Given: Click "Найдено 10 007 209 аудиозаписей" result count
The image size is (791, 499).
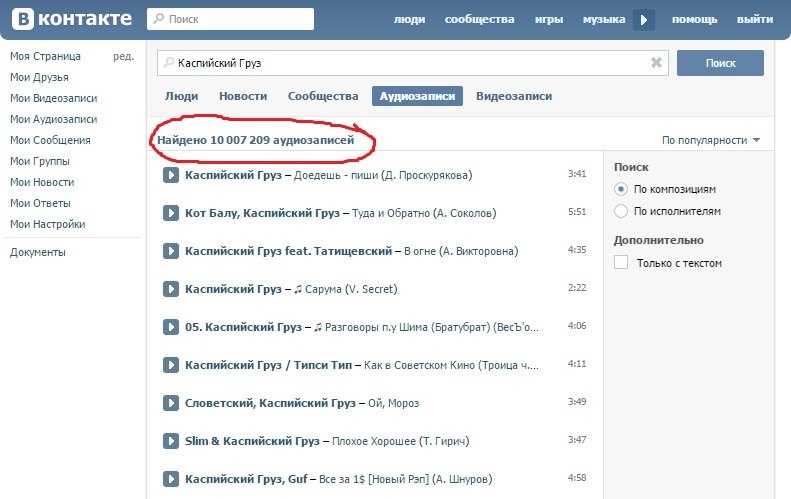Looking at the screenshot, I should tap(256, 140).
